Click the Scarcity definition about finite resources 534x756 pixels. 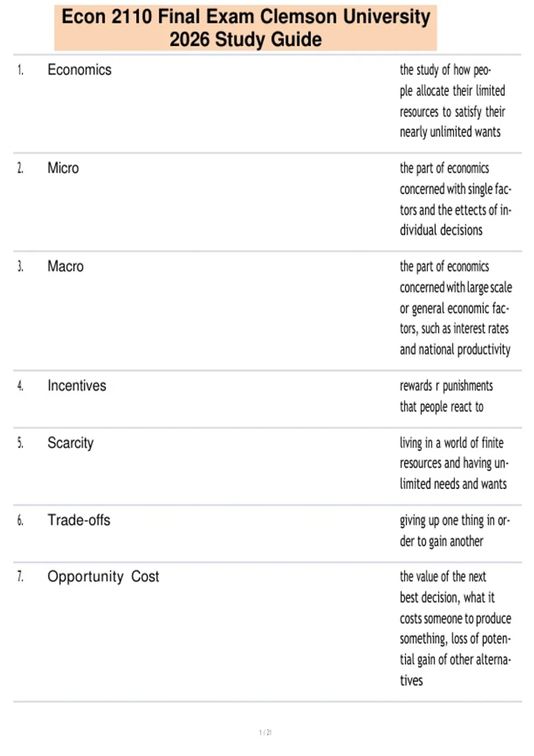pyautogui.click(x=454, y=463)
